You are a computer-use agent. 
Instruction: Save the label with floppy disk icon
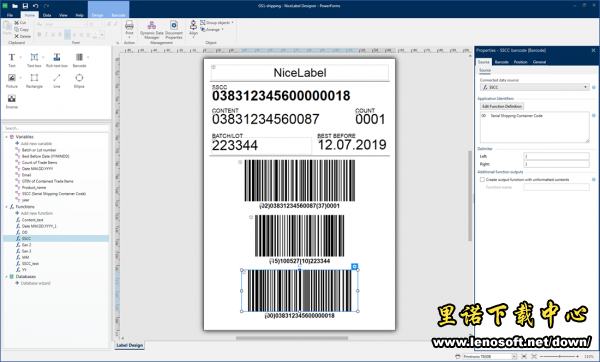25,6
